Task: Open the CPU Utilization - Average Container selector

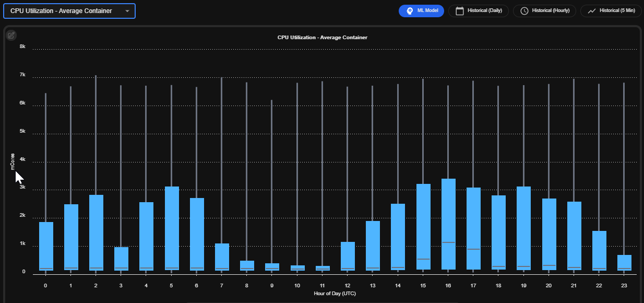Action: tap(69, 11)
